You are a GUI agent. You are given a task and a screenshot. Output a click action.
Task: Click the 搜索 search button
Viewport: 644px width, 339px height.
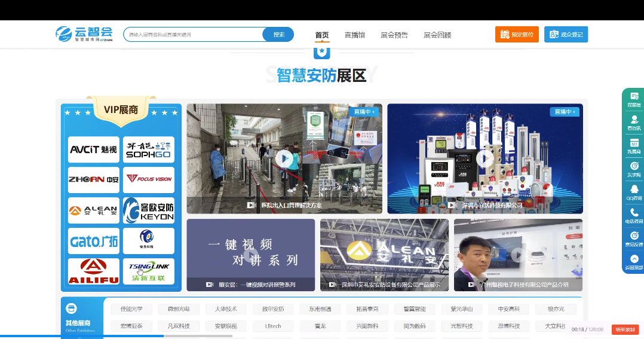[278, 35]
